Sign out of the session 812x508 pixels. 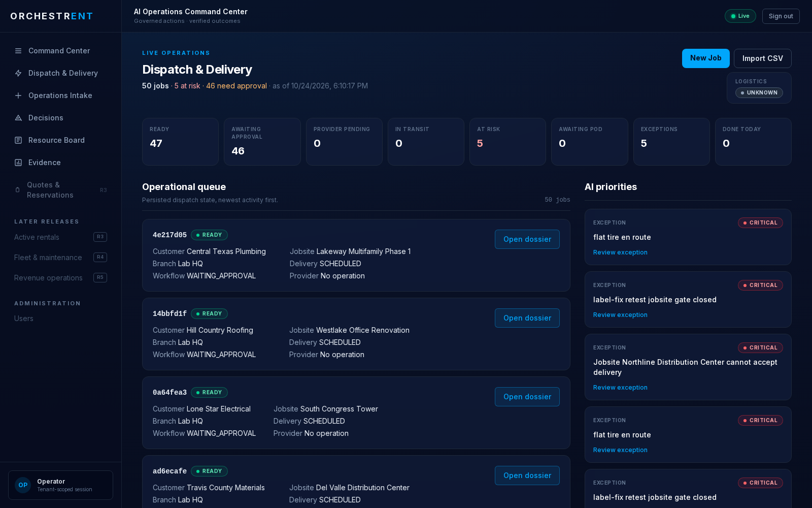781,16
